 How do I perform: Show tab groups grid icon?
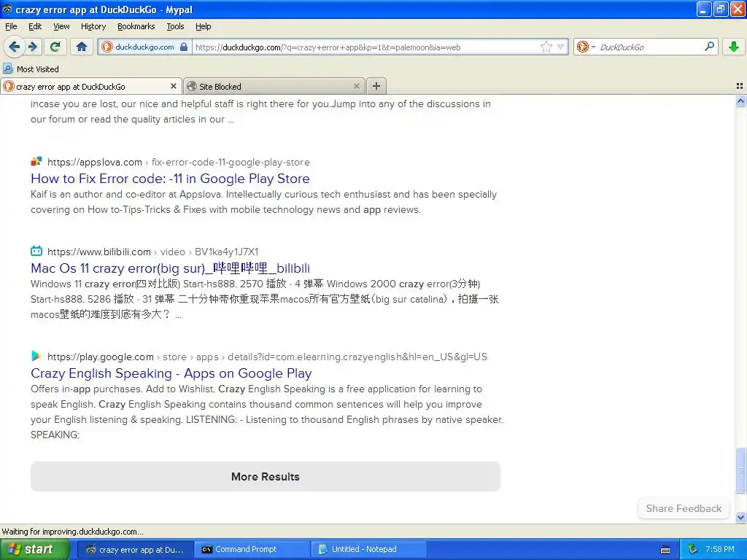[x=740, y=86]
